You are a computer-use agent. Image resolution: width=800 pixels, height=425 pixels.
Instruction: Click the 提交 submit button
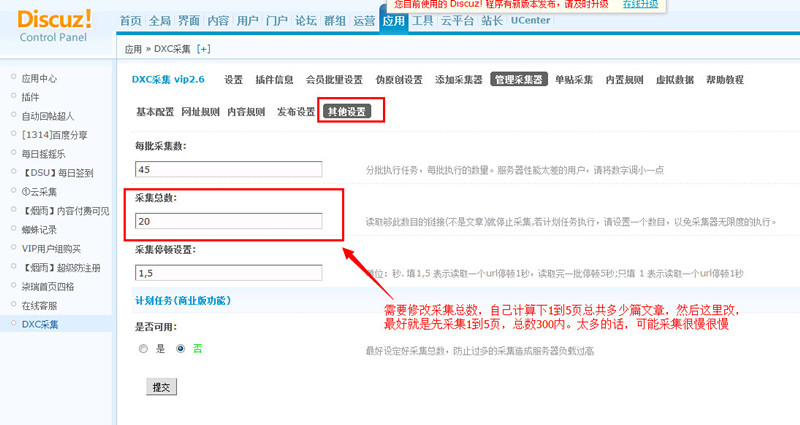click(161, 387)
